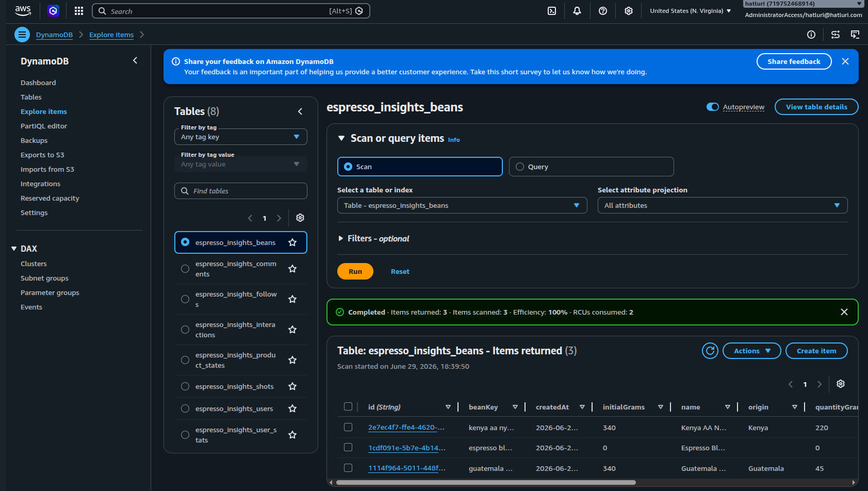The height and width of the screenshot is (491, 868).
Task: Open tables list preferences gear
Action: pos(300,218)
